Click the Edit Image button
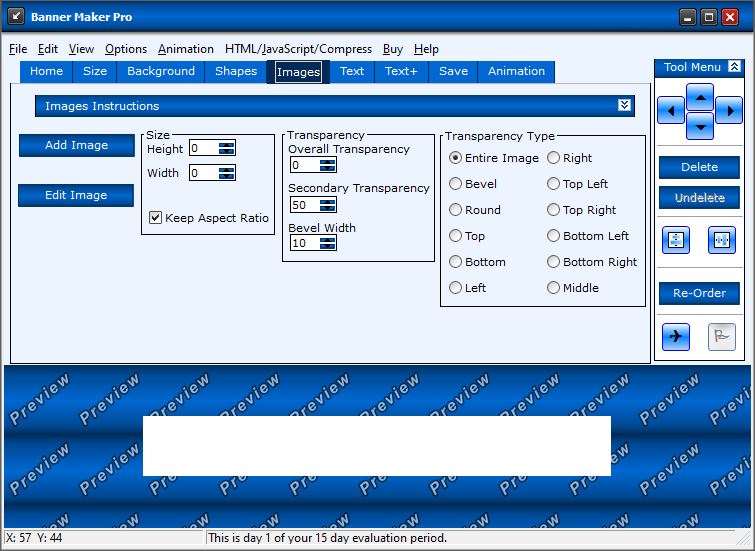755x551 pixels. 76,195
